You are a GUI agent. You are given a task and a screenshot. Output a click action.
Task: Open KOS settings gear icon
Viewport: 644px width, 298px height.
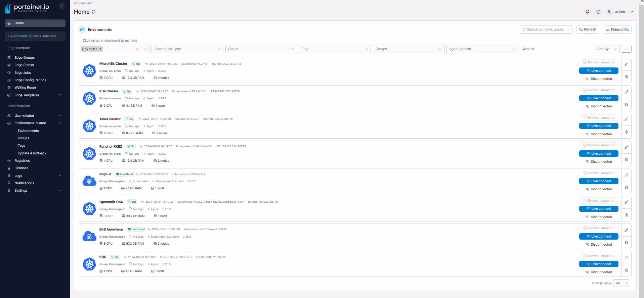pyautogui.click(x=627, y=270)
